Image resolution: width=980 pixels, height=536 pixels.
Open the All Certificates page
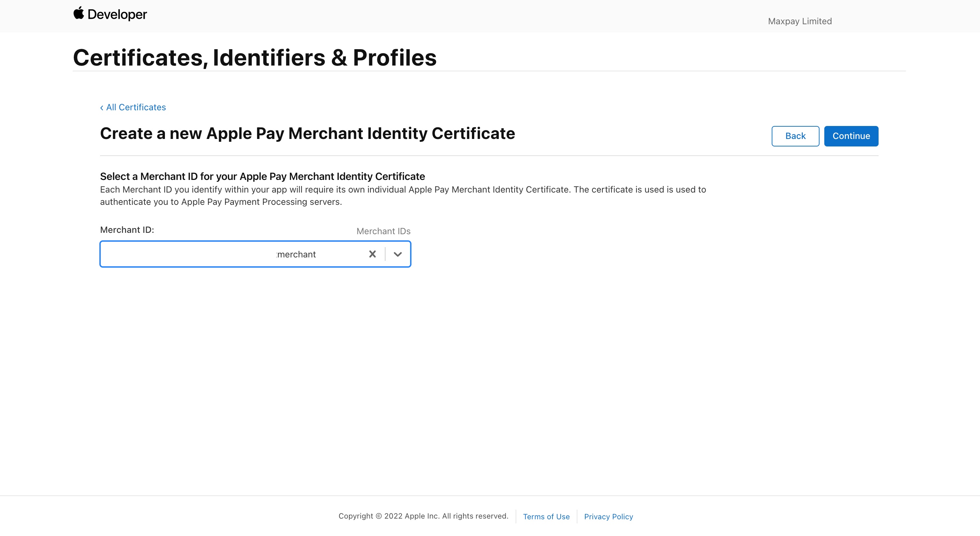coord(136,107)
